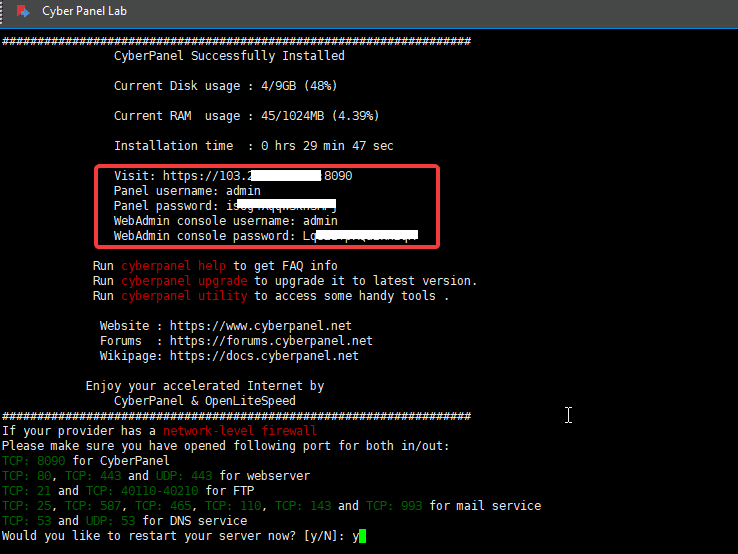738x554 pixels.
Task: Click the 'CyberPanel Successfully Installed' heading
Action: (229, 56)
